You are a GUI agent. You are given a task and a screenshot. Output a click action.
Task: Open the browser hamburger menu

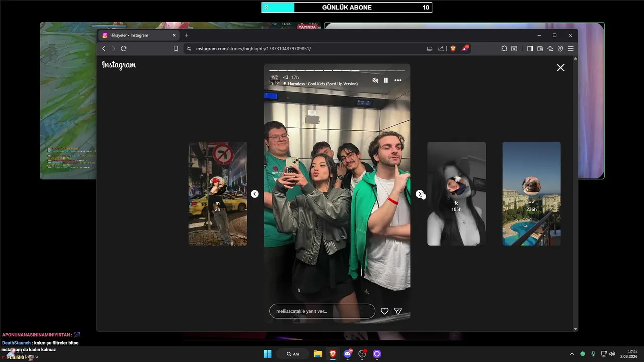tap(571, 49)
